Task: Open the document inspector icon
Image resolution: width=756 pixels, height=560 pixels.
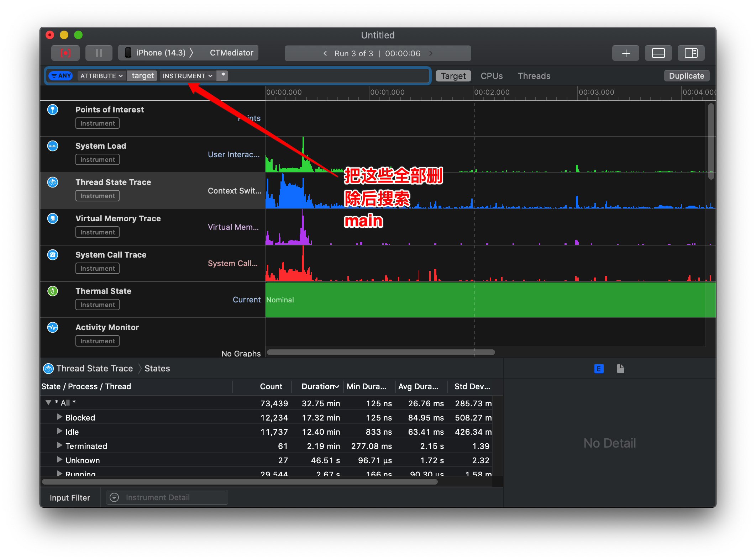Action: (x=620, y=369)
